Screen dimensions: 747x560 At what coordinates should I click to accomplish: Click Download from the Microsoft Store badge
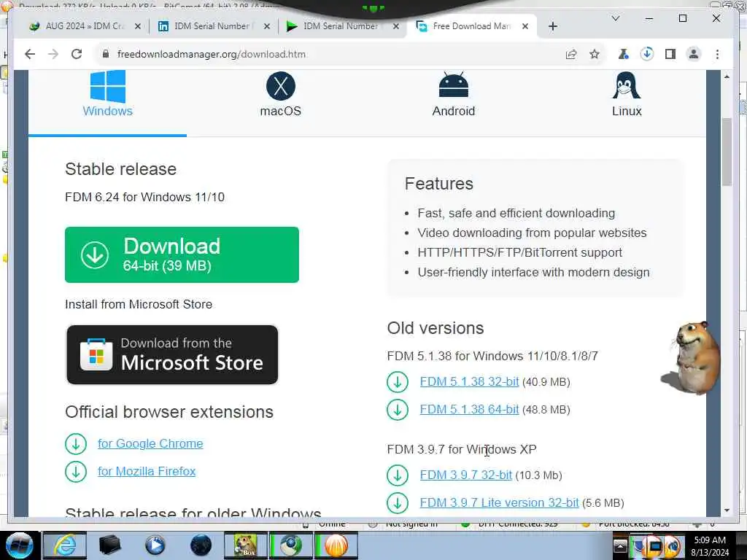pyautogui.click(x=172, y=355)
